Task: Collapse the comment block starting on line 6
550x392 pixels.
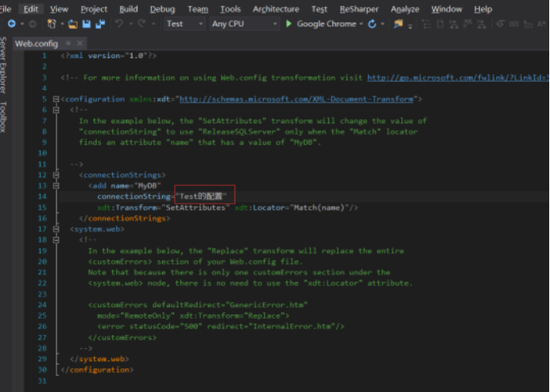Action: pyautogui.click(x=56, y=111)
